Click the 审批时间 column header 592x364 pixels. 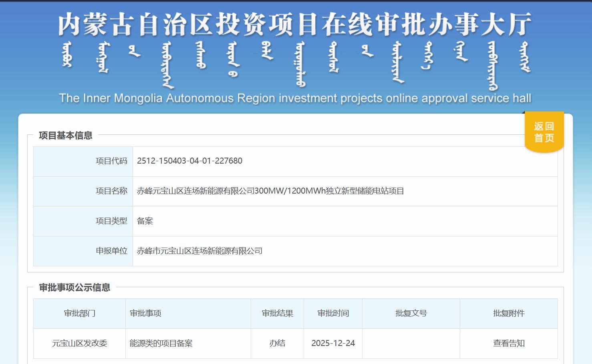click(333, 314)
